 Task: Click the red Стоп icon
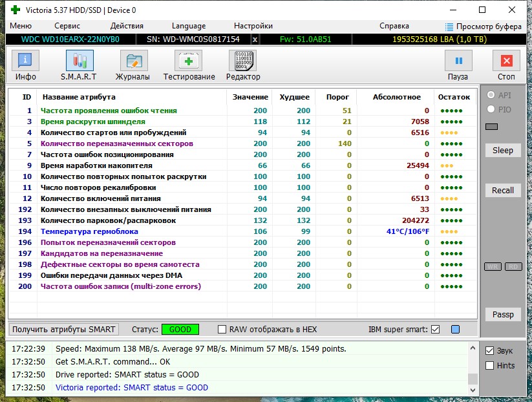coord(506,61)
